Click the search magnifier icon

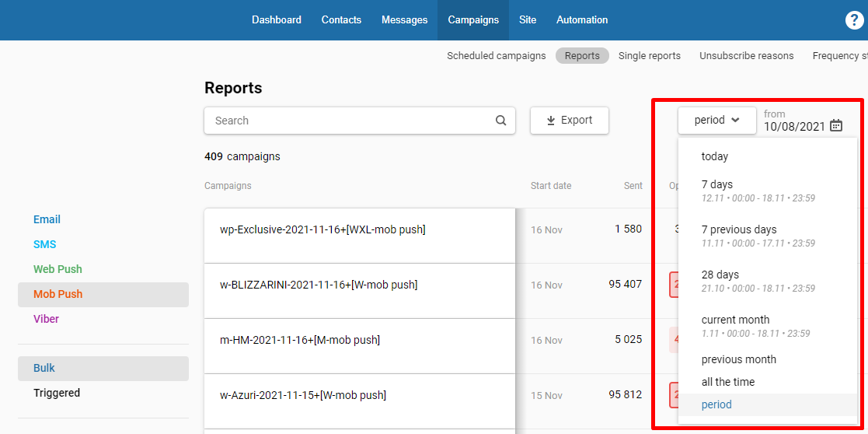tap(501, 121)
